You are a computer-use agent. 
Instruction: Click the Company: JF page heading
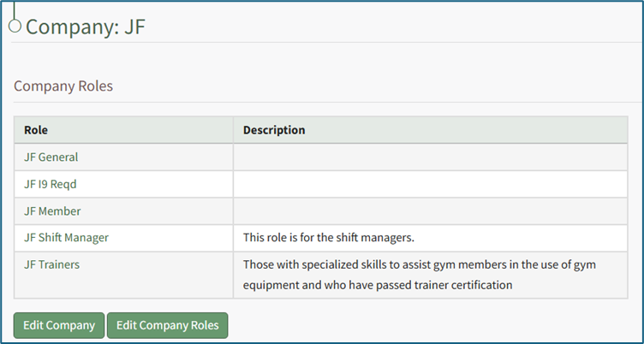pos(86,26)
